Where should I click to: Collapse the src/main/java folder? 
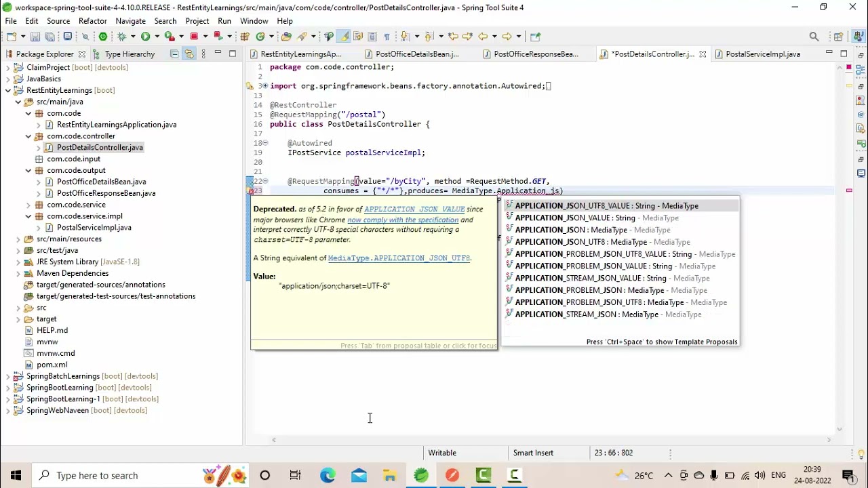point(18,102)
